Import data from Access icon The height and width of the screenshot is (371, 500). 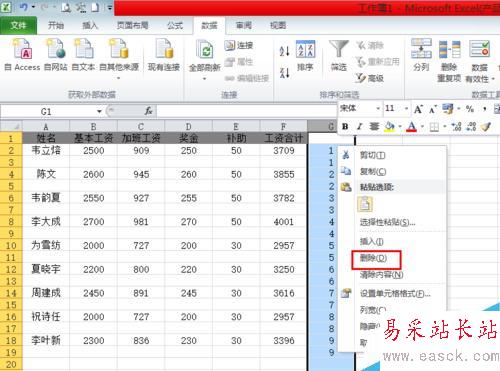tap(22, 54)
